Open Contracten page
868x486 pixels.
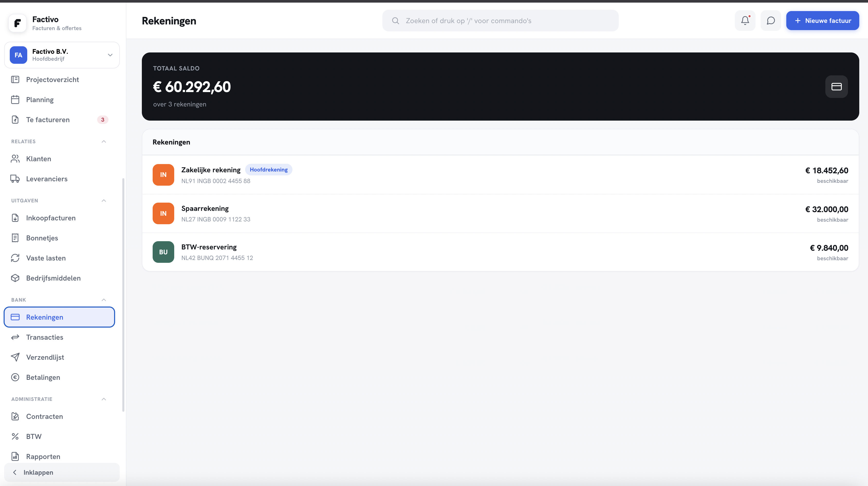(59, 417)
